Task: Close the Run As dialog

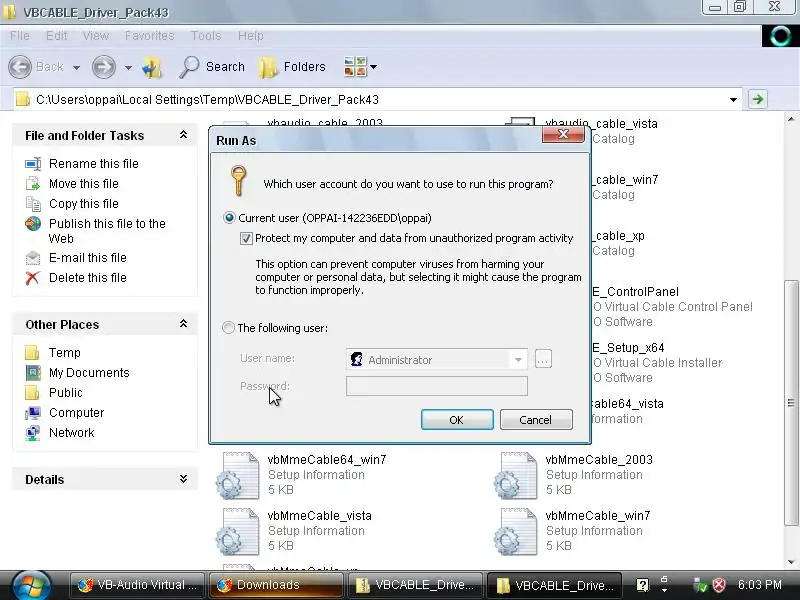Action: coord(563,135)
